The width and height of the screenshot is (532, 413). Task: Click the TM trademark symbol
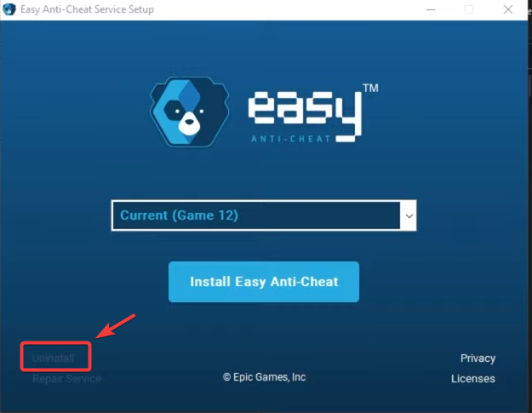[370, 89]
